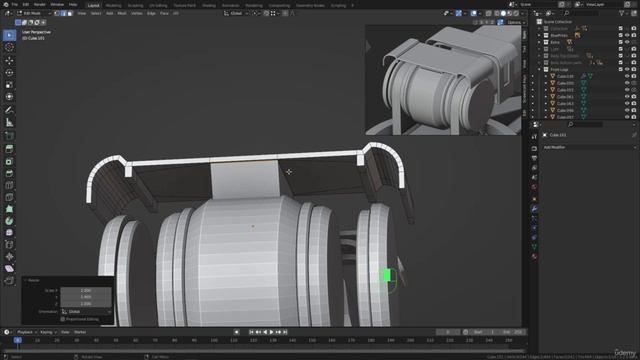Open the Playback menu in timeline
The height and width of the screenshot is (360, 640).
[x=27, y=332]
